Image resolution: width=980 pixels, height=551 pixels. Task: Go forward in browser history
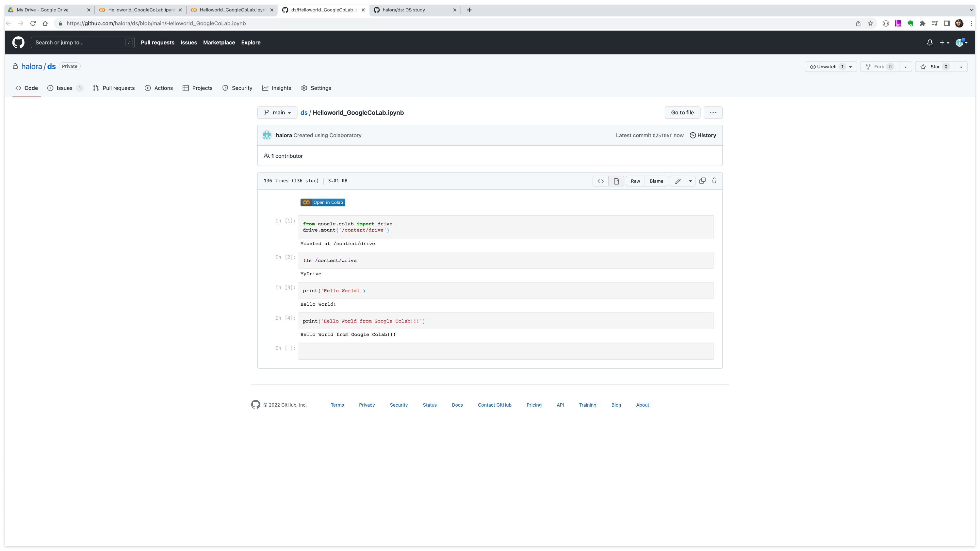[x=21, y=23]
